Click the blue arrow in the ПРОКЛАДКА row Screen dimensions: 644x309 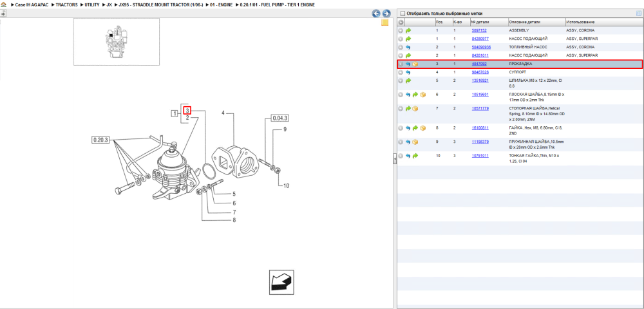pos(408,64)
